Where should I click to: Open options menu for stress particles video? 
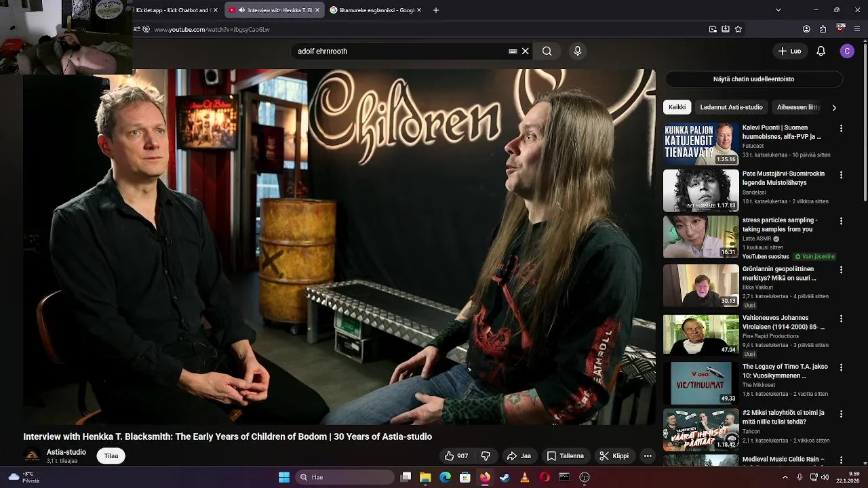click(841, 221)
